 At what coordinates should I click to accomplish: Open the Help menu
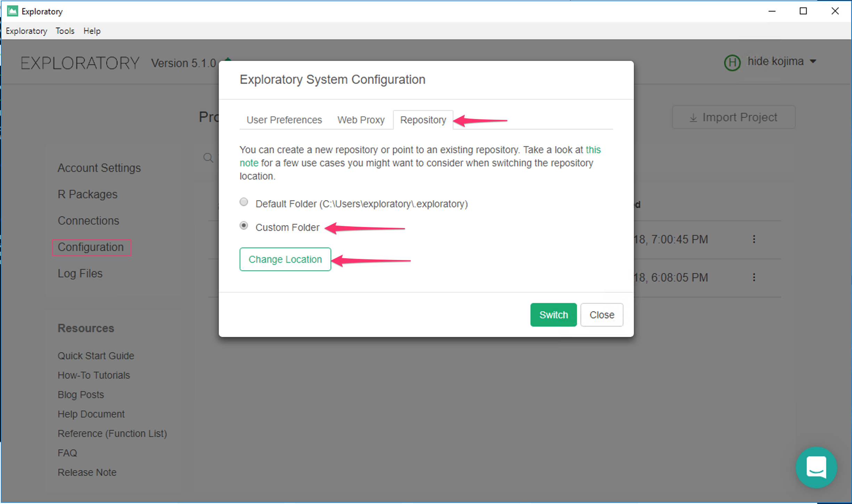click(x=92, y=31)
